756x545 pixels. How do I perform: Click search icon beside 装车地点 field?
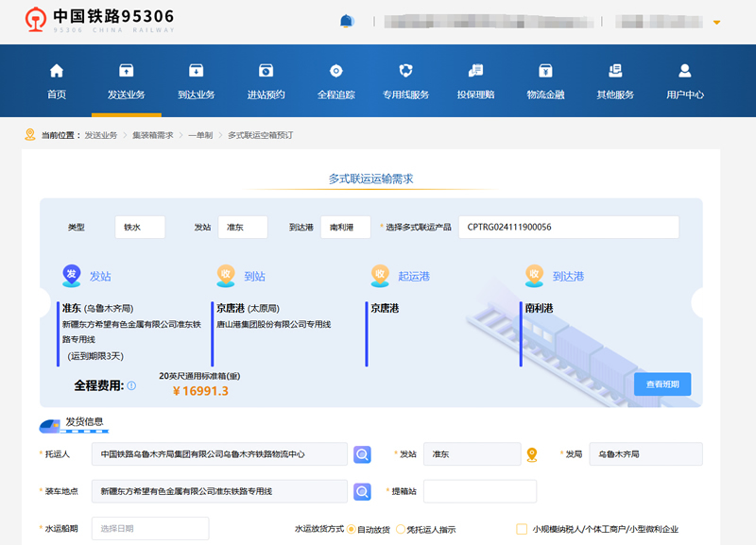point(363,491)
